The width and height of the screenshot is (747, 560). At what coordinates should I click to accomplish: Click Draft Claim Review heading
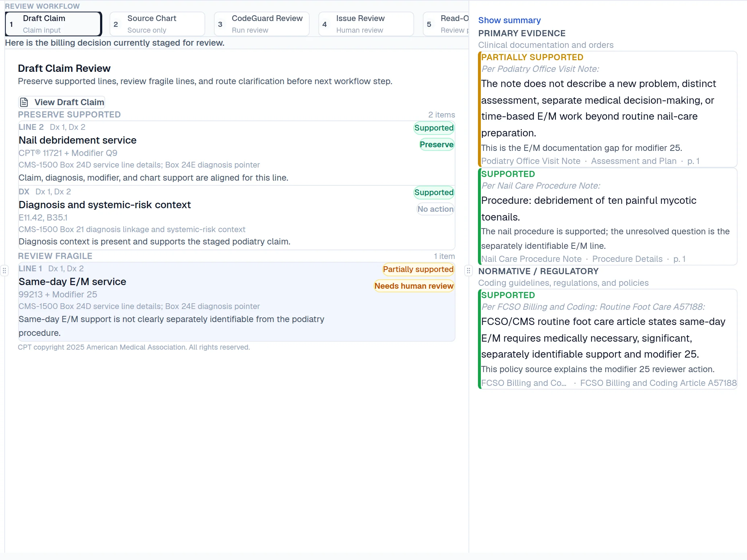coord(64,68)
